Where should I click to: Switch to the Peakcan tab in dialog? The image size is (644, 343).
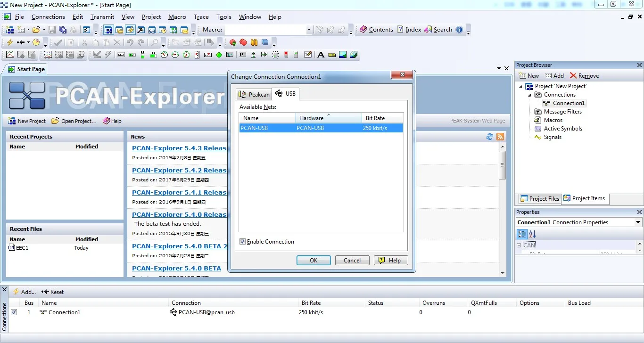coord(254,94)
